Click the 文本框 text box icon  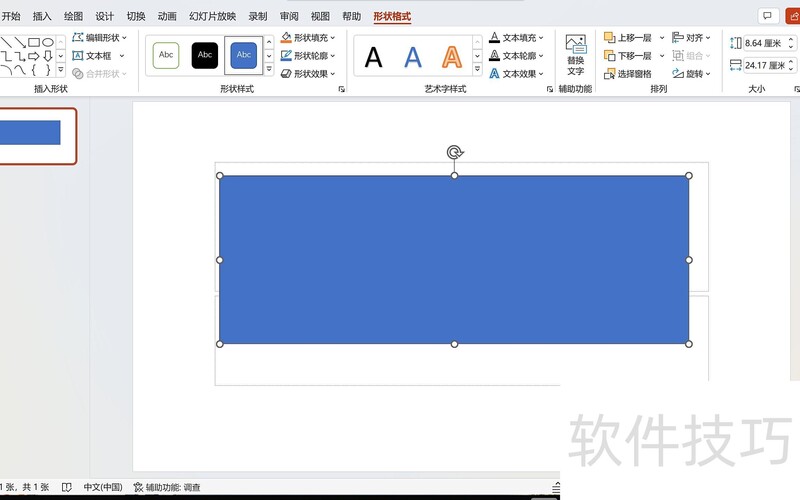(x=78, y=56)
